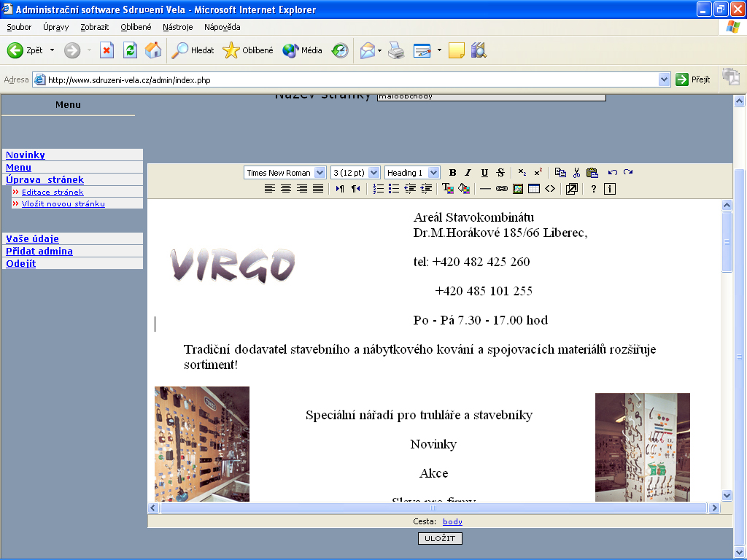
Task: Center align the paragraph text
Action: click(x=286, y=189)
